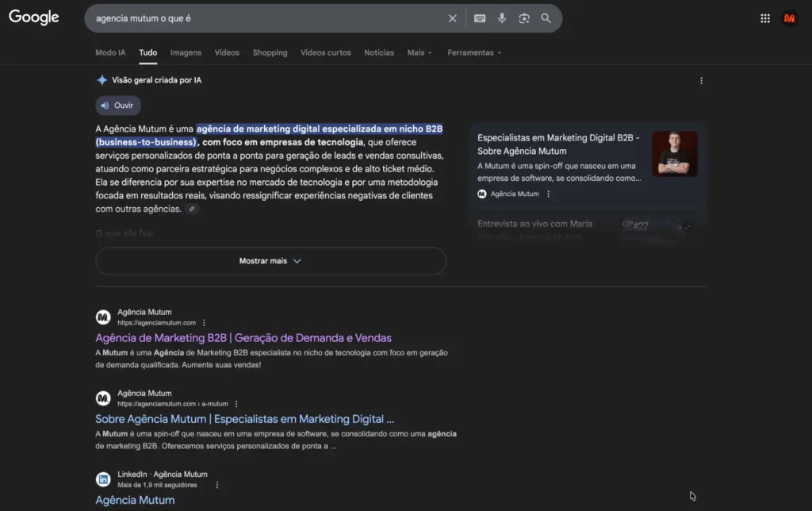This screenshot has width=812, height=511.
Task: Click 'Ouvir' to listen to the AI overview
Action: pyautogui.click(x=117, y=105)
